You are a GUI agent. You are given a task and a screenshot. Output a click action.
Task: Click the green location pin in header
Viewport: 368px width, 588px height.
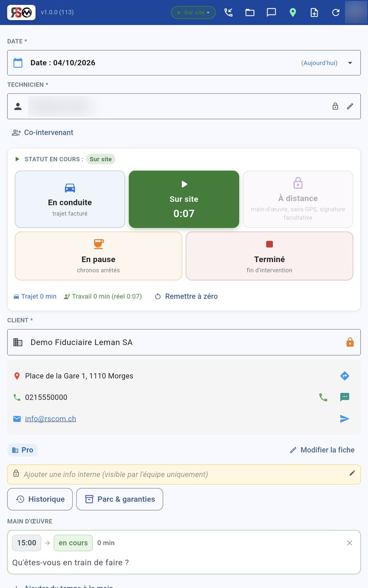(293, 12)
